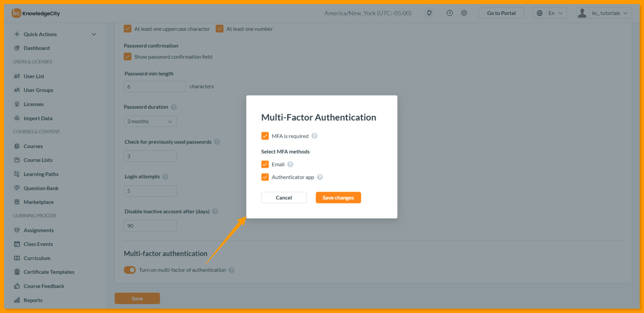Open Certificate Templates menu item
The height and width of the screenshot is (313, 644).
click(x=49, y=272)
